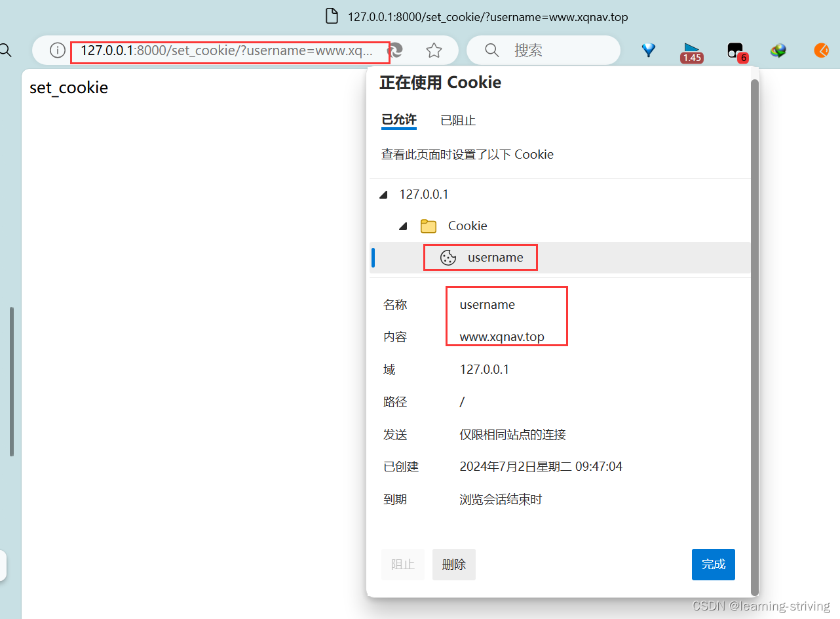Click the green IDM globe extension icon
Screen dimensions: 840x619
point(778,50)
